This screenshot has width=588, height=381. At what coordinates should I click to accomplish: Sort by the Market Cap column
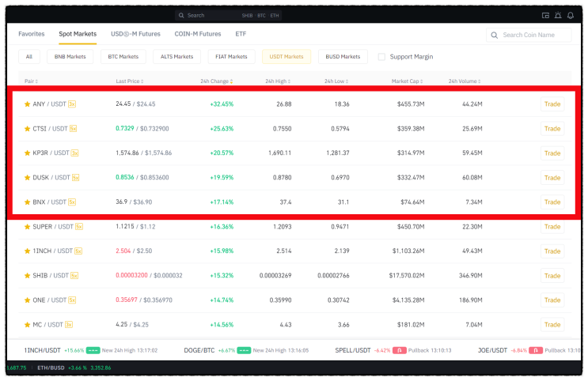[x=408, y=81]
